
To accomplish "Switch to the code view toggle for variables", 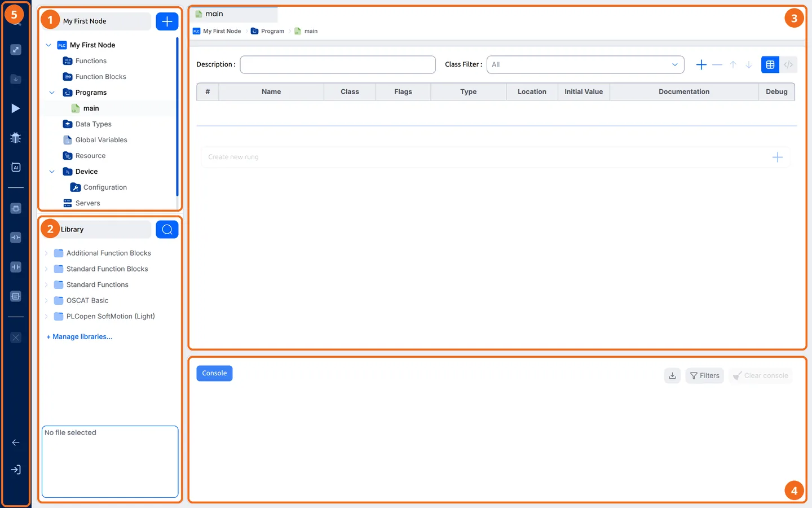I will tap(788, 65).
